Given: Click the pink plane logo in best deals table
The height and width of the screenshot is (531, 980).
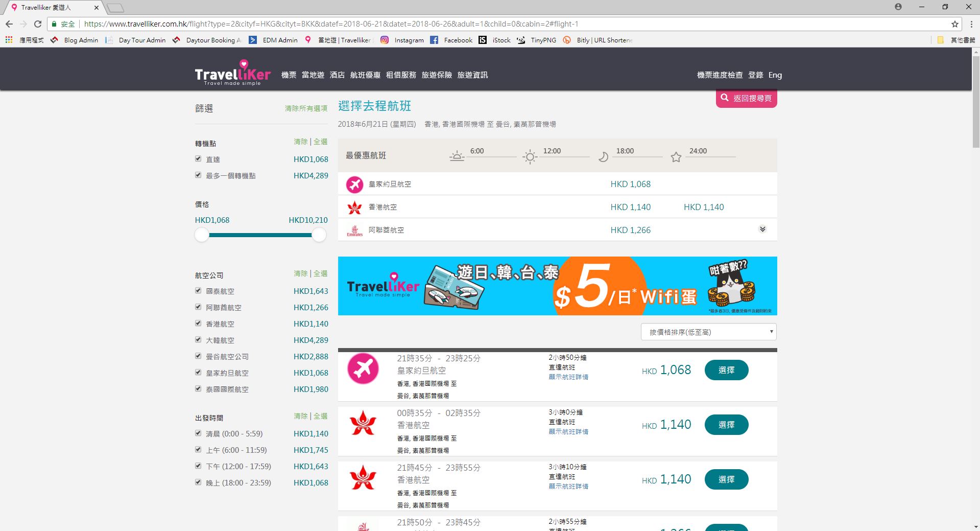Looking at the screenshot, I should click(354, 184).
